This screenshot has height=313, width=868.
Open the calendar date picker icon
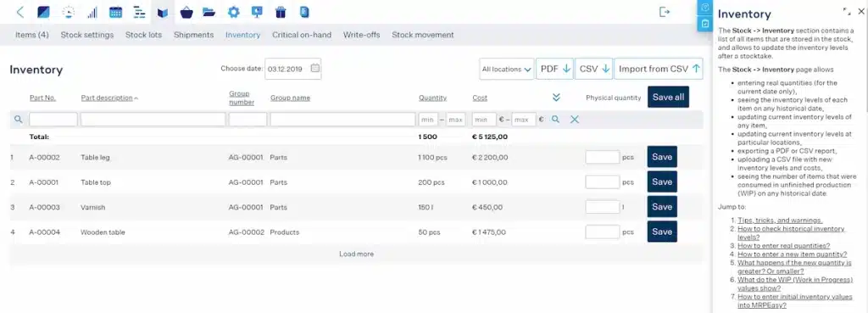coord(314,69)
